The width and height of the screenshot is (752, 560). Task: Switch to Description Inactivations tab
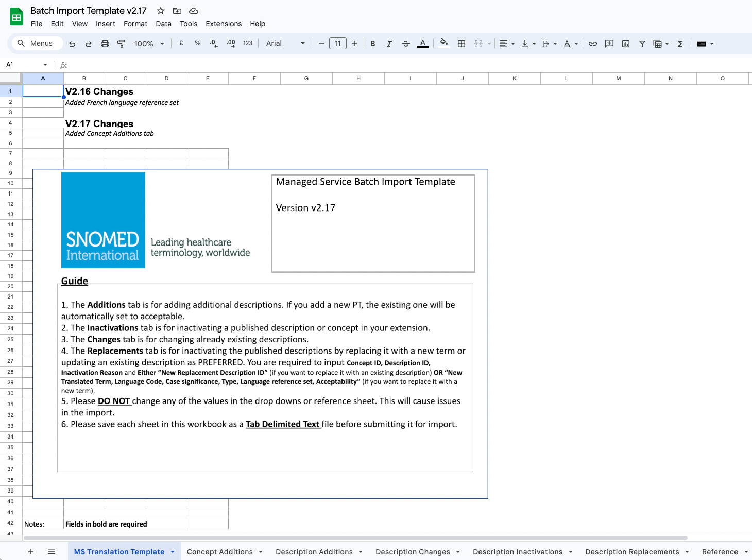pyautogui.click(x=518, y=552)
